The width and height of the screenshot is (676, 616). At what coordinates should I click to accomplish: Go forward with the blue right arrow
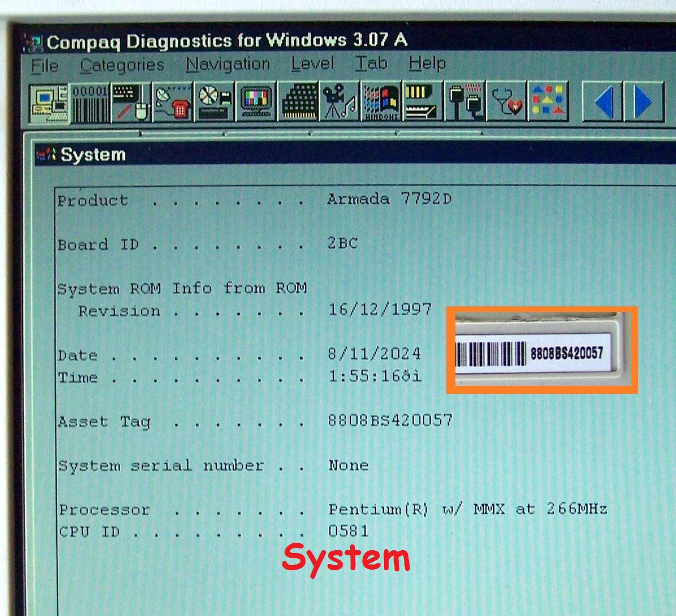(x=644, y=102)
